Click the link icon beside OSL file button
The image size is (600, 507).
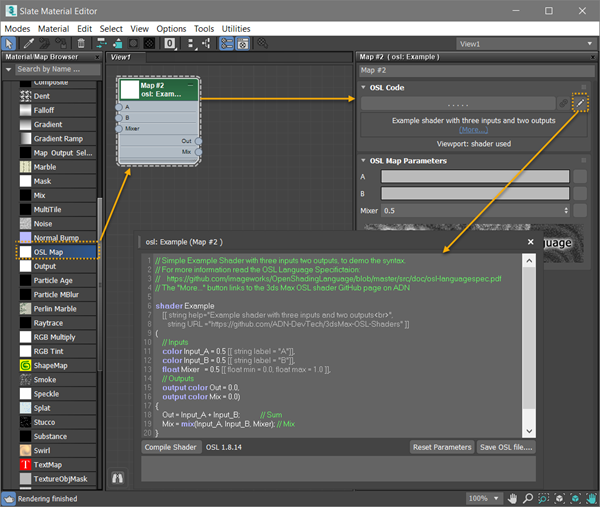[565, 102]
